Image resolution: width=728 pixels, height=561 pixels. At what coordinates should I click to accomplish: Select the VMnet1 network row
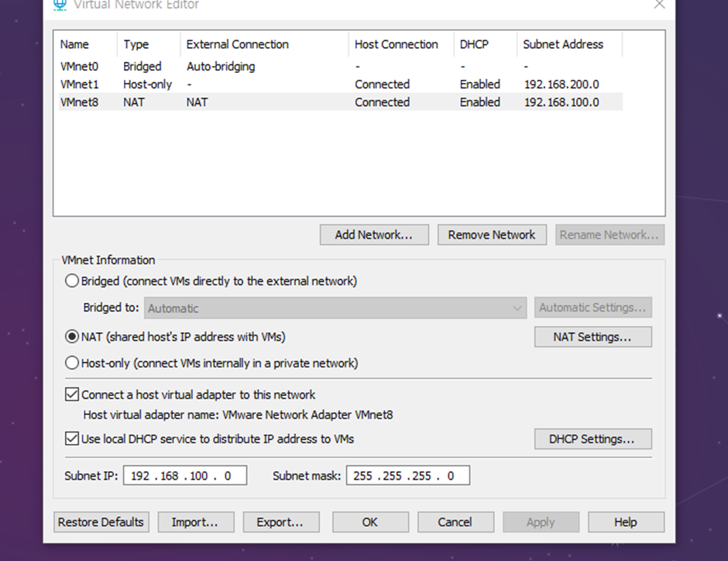pos(341,84)
